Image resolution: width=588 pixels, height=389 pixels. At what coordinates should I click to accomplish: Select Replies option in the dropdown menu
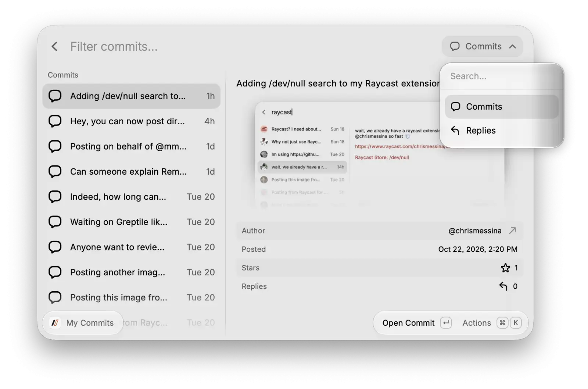click(502, 131)
